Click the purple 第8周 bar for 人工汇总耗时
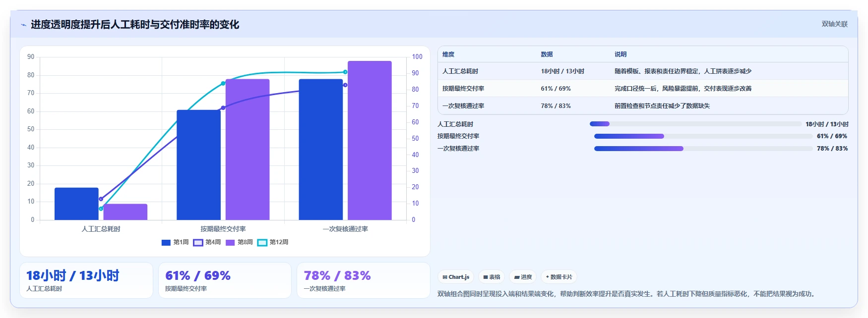 125,212
